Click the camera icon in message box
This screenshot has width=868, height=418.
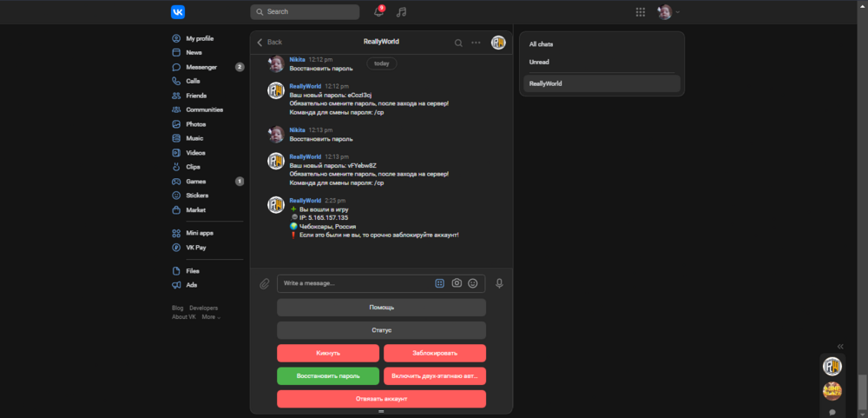coord(457,283)
